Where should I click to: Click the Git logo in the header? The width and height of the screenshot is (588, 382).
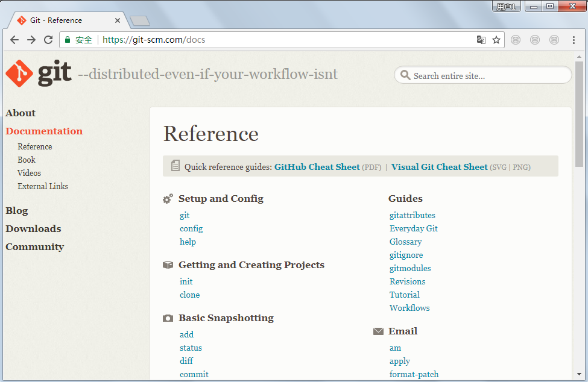(38, 74)
